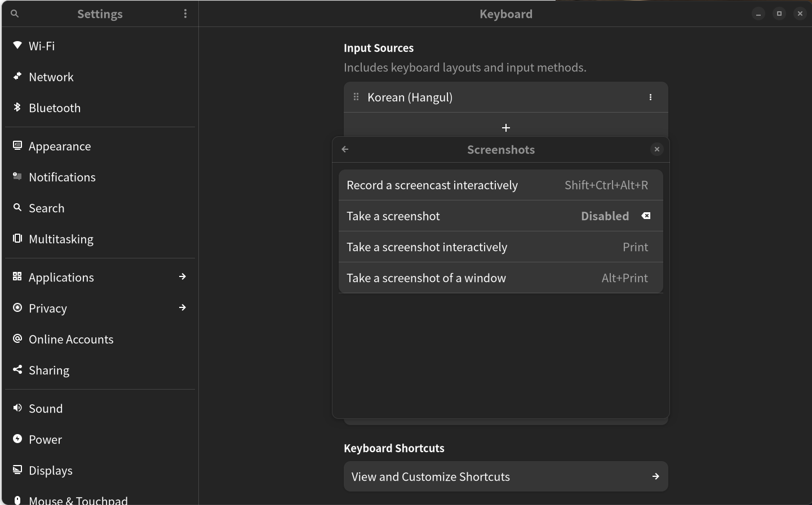812x505 pixels.
Task: Close the Screenshots dialog
Action: click(x=656, y=149)
